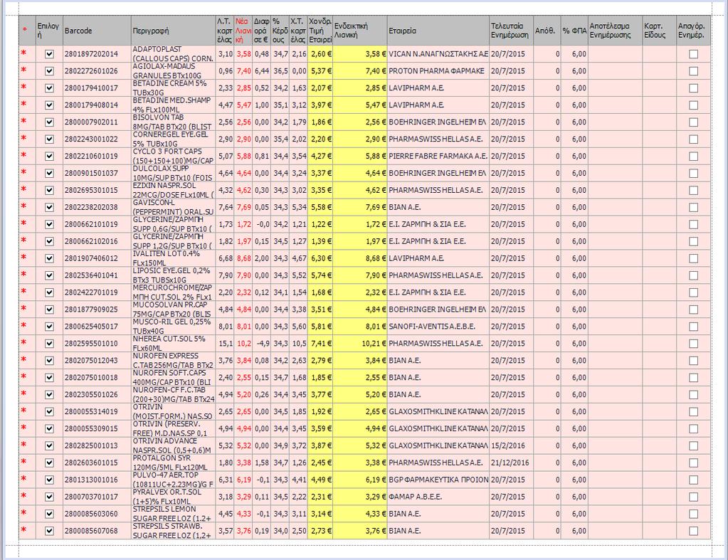Select company PROTON PHARMA ΦΑΡΜΑΚΕ

(438, 71)
